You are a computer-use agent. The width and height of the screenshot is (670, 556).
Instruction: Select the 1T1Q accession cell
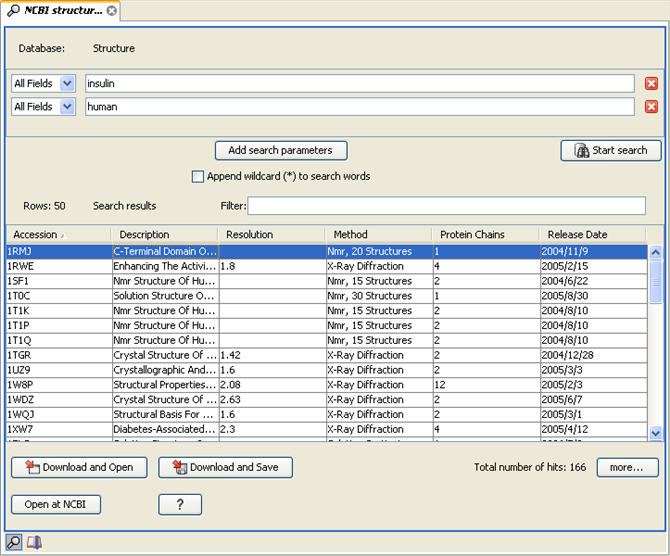point(59,340)
